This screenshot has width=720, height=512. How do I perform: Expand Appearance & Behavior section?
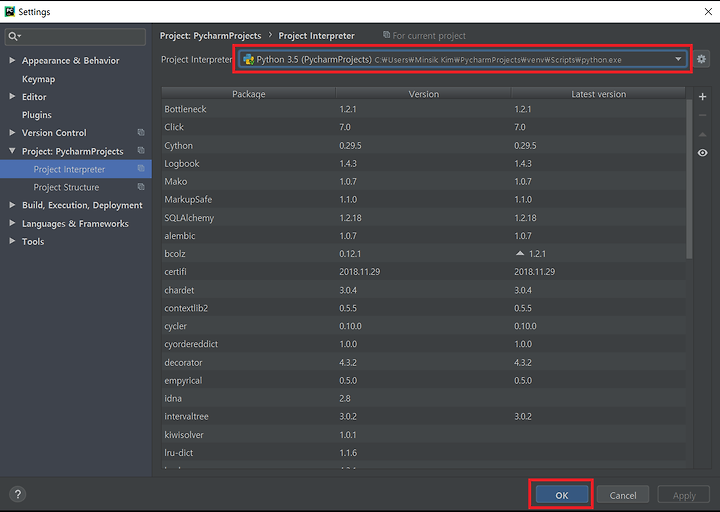pos(12,60)
